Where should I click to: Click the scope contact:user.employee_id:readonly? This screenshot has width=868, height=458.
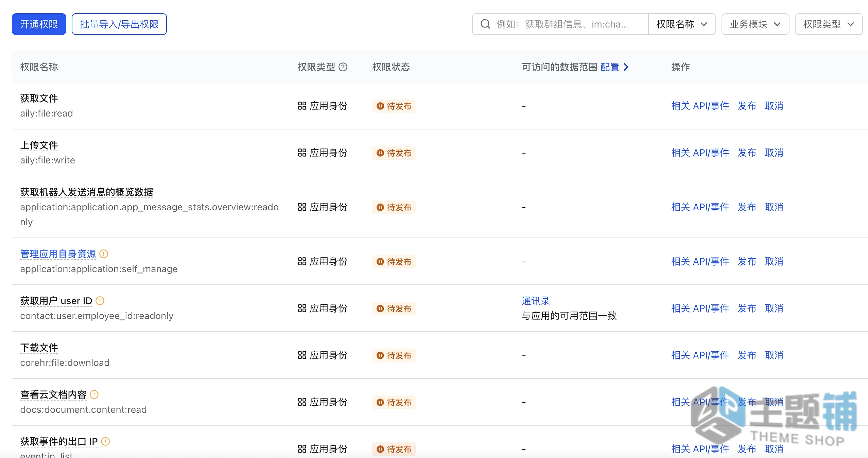[x=97, y=316]
